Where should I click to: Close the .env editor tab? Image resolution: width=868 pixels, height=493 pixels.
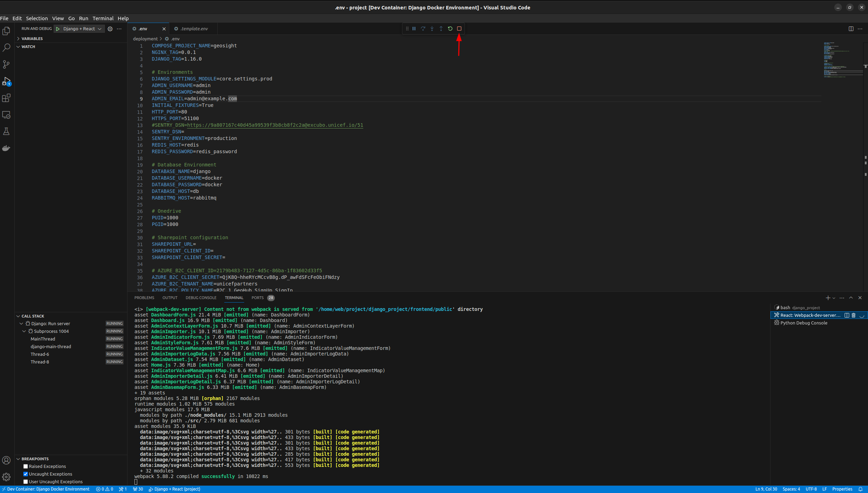164,29
